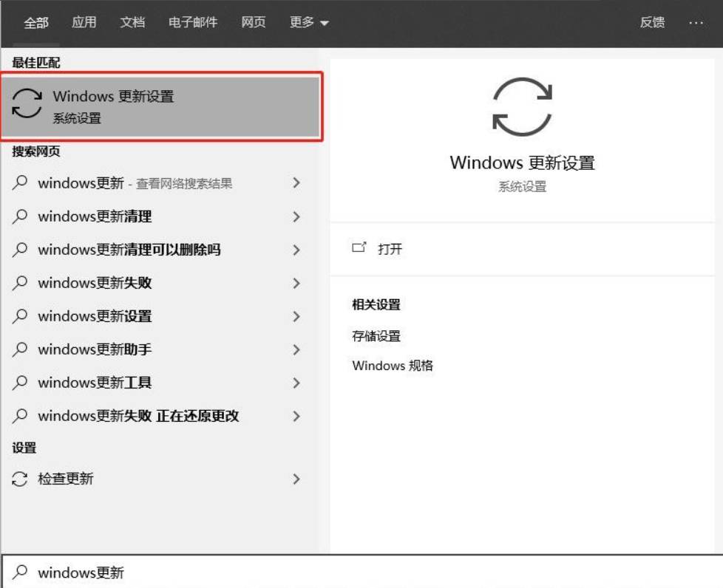Viewport: 723px width, 588px height.
Task: Open the three-dot options menu
Action: [x=696, y=23]
